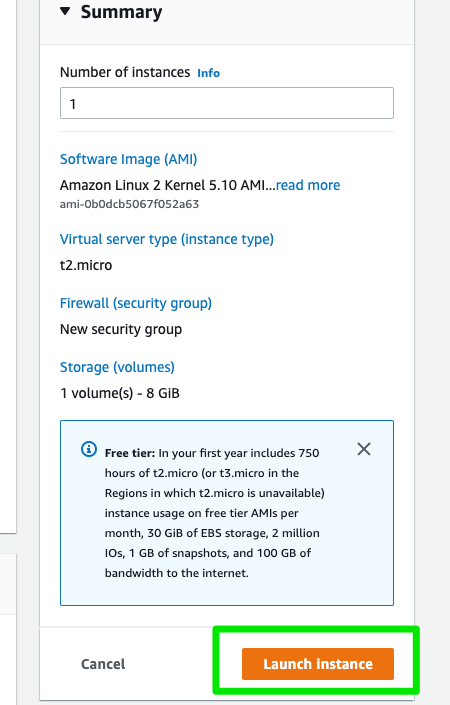Collapse the Summary section triangle
The width and height of the screenshot is (450, 705).
click(65, 11)
